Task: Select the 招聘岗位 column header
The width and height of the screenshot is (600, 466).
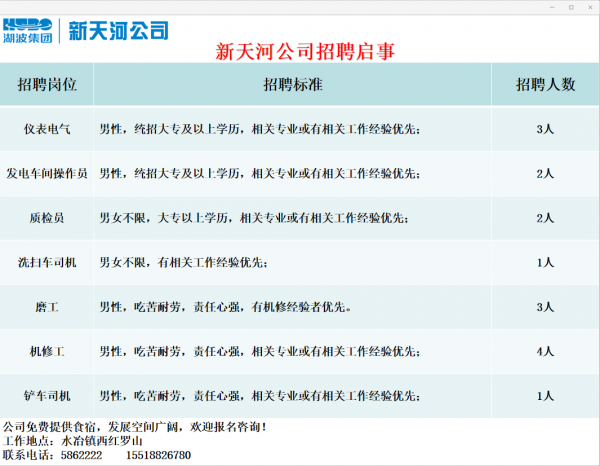Action: pyautogui.click(x=47, y=85)
